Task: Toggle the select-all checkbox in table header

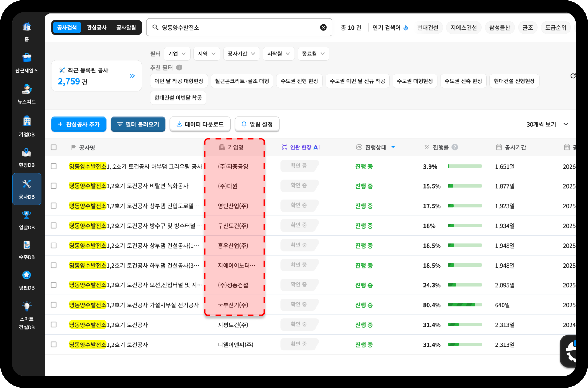Action: click(54, 147)
